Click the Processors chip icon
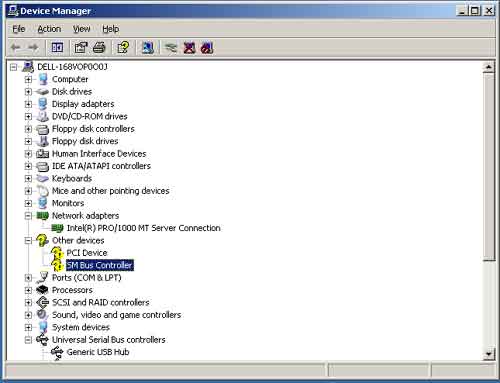 click(x=42, y=290)
